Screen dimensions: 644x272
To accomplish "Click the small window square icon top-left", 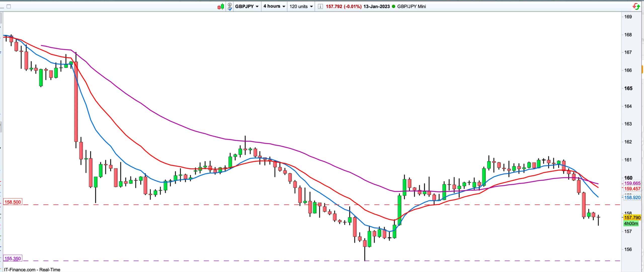I will 9,7.
